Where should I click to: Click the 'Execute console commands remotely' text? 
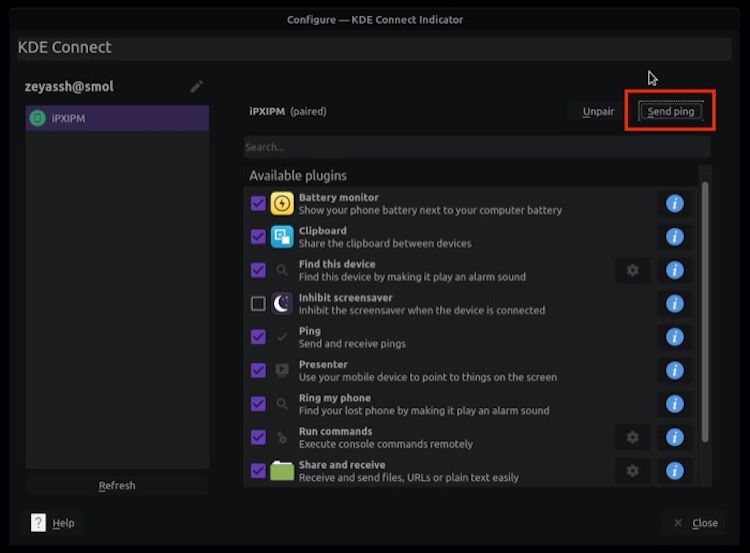(386, 444)
